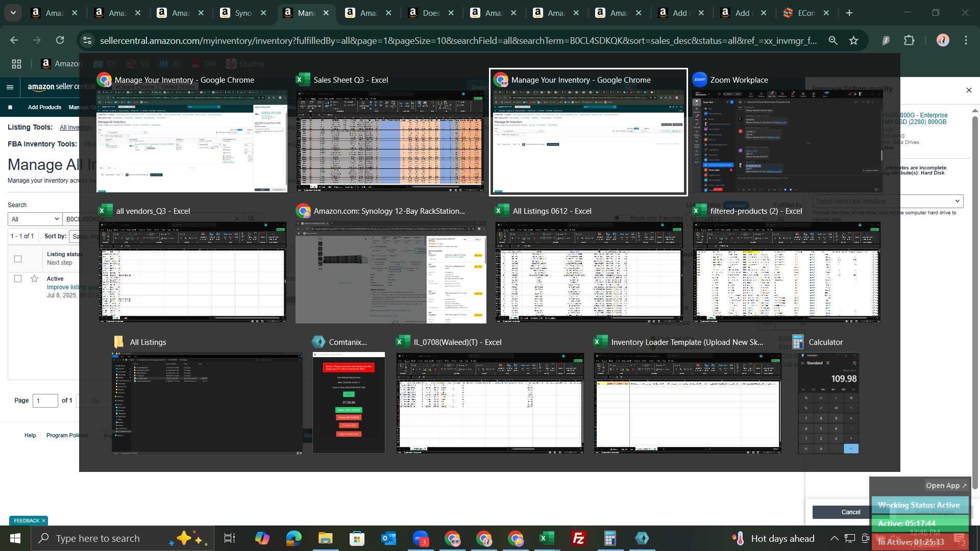
Task: Open Excel from the taskbar
Action: (547, 538)
